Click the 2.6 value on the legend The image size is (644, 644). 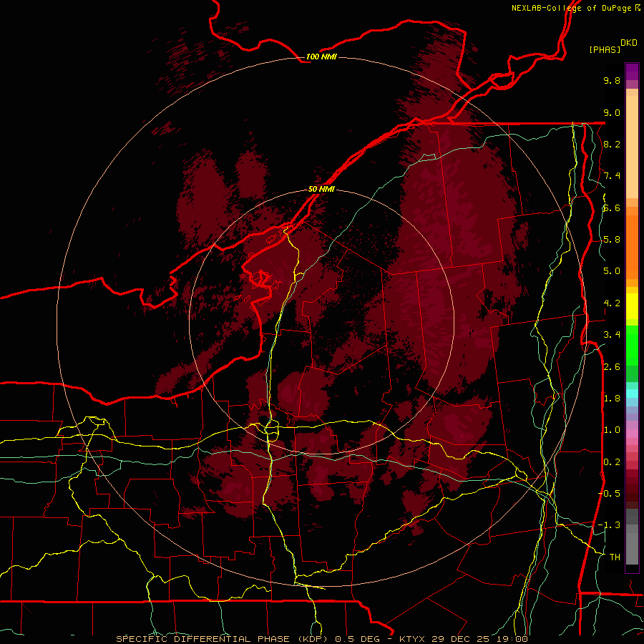pyautogui.click(x=612, y=367)
